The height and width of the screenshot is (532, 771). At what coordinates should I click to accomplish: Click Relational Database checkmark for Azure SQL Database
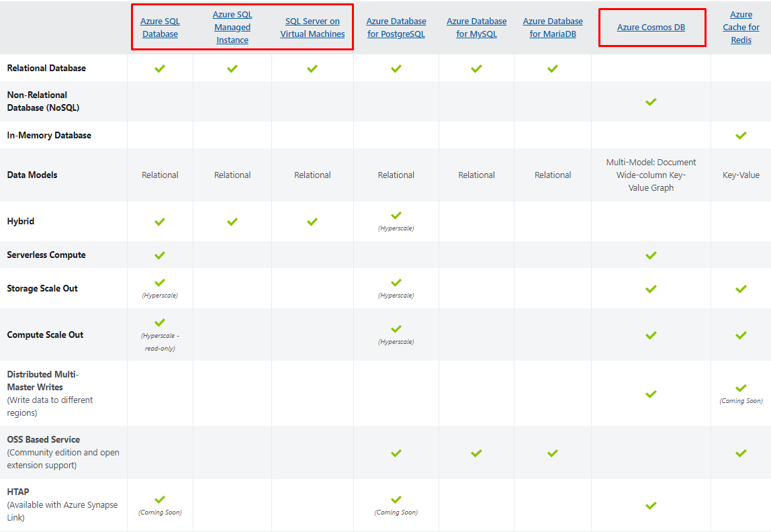160,69
